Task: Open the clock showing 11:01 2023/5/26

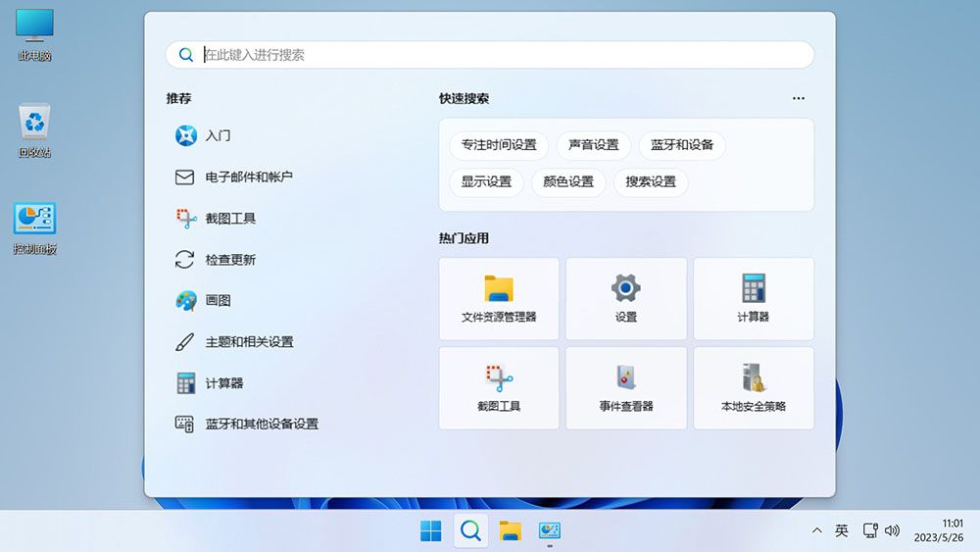Action: (938, 530)
